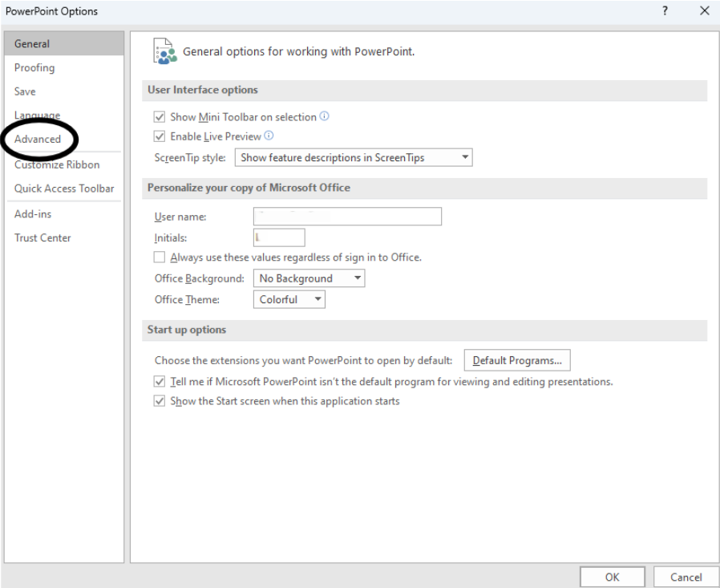
Task: Open the Save category
Action: point(64,91)
